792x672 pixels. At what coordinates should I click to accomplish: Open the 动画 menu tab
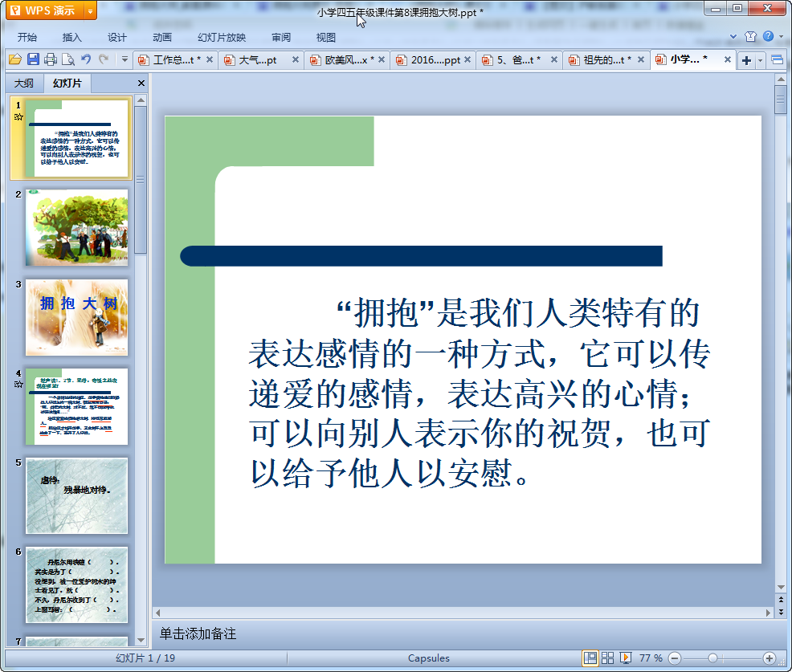[162, 38]
